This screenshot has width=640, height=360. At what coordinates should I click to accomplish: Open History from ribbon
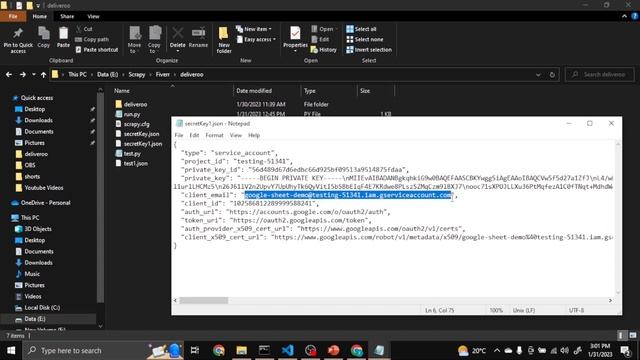(x=324, y=50)
